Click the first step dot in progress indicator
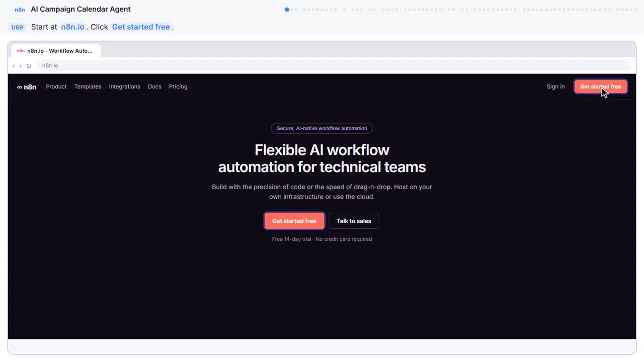Screen dimensions: 644x362 pos(287,10)
